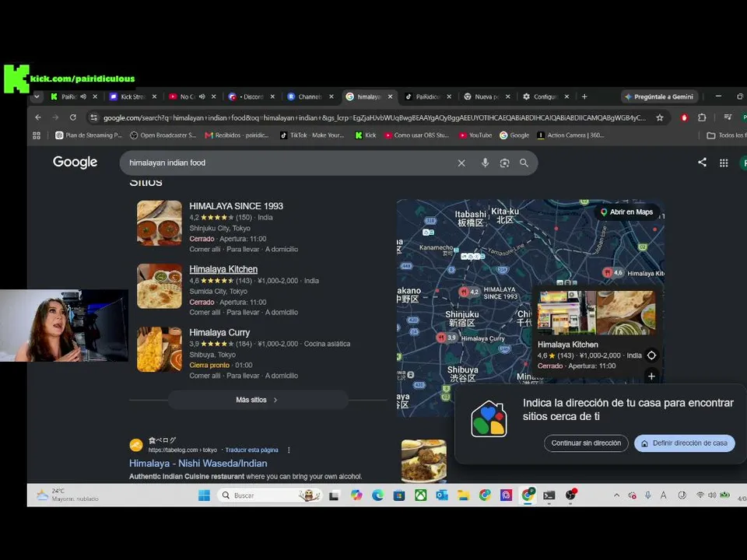Click the magnifier search button

[524, 163]
